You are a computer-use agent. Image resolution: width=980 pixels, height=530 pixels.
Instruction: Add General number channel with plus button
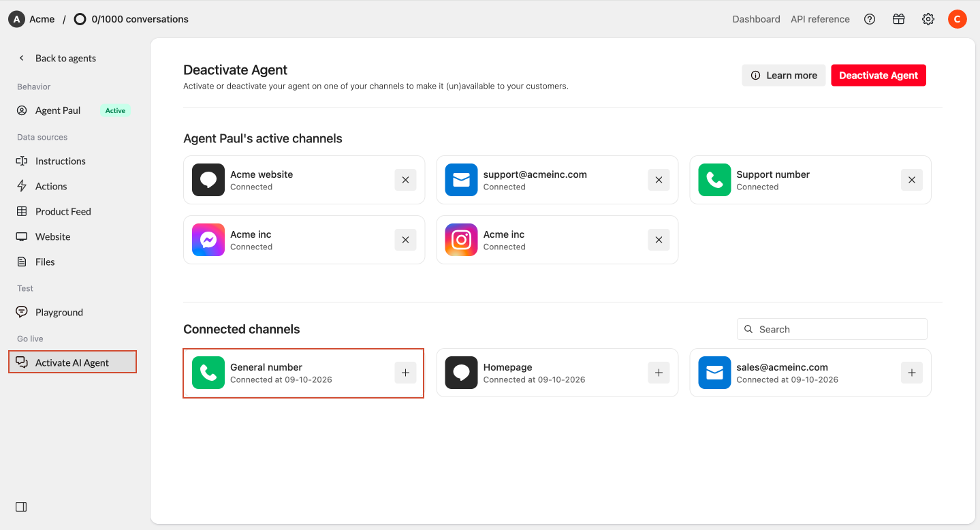(405, 373)
